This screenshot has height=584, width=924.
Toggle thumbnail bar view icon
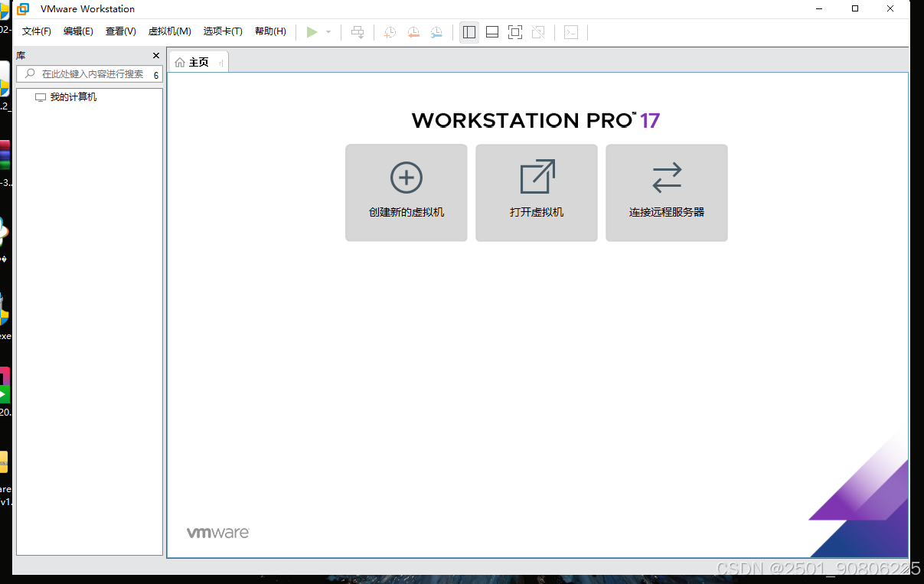click(x=492, y=32)
